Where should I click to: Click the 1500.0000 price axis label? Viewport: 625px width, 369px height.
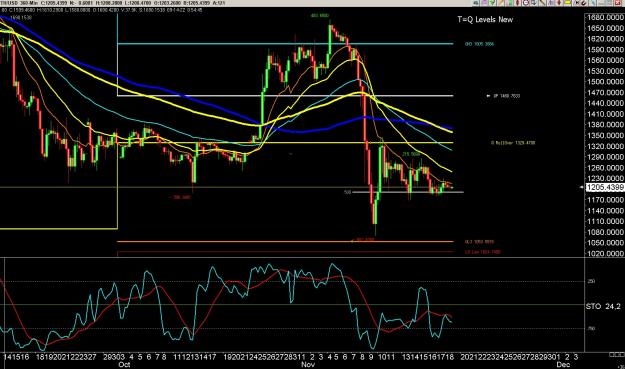point(605,82)
